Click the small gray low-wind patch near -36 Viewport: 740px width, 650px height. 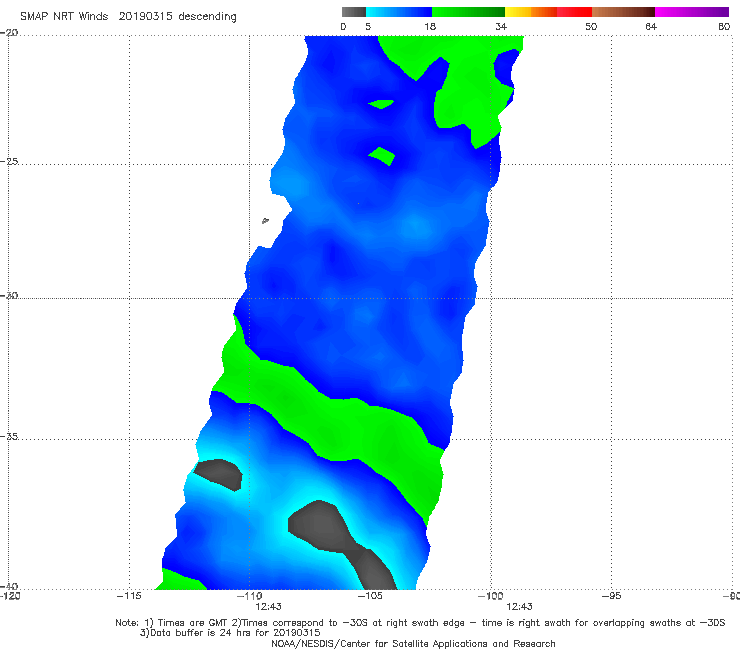(219, 474)
